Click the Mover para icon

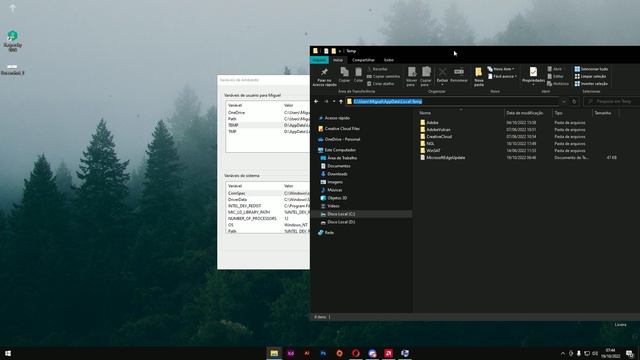tap(412, 72)
